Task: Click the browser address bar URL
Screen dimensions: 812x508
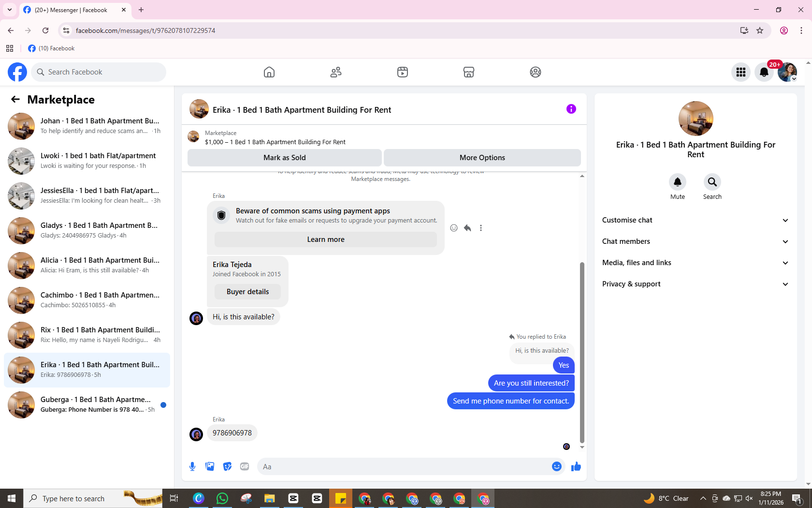Action: (145, 30)
